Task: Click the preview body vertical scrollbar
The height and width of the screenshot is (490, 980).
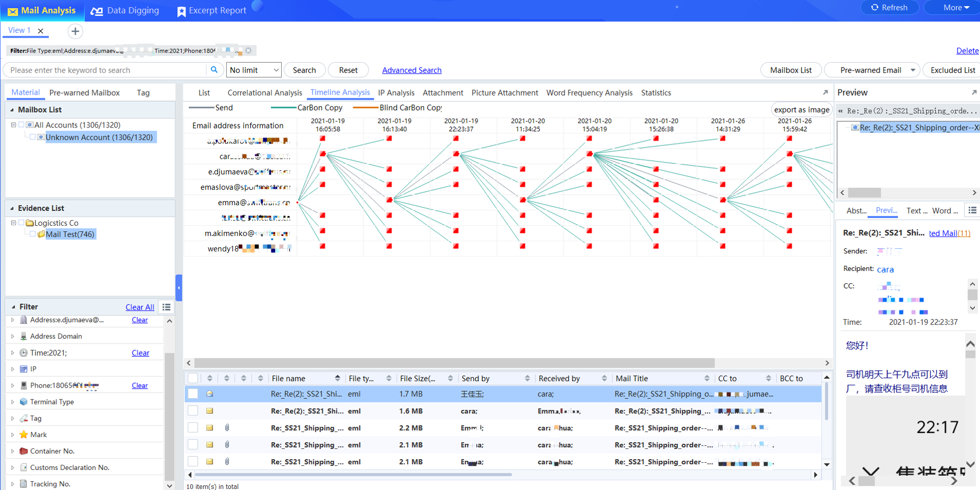Action: click(970, 354)
